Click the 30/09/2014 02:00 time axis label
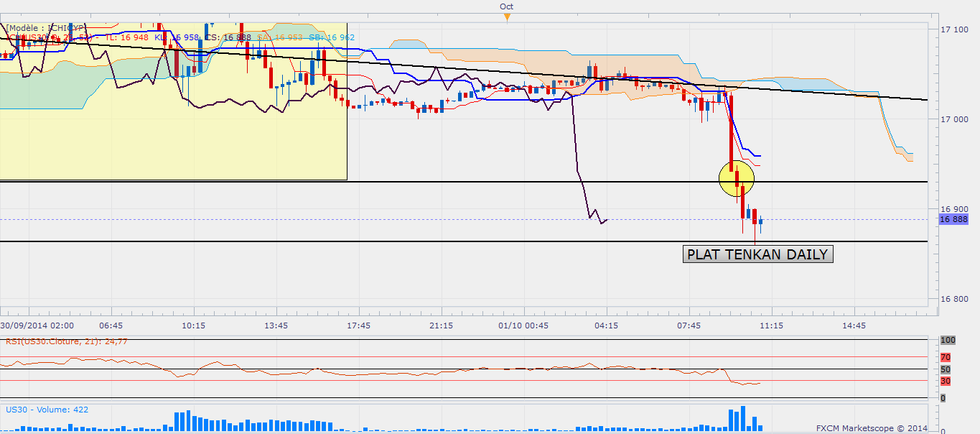980x434 pixels. (37, 325)
